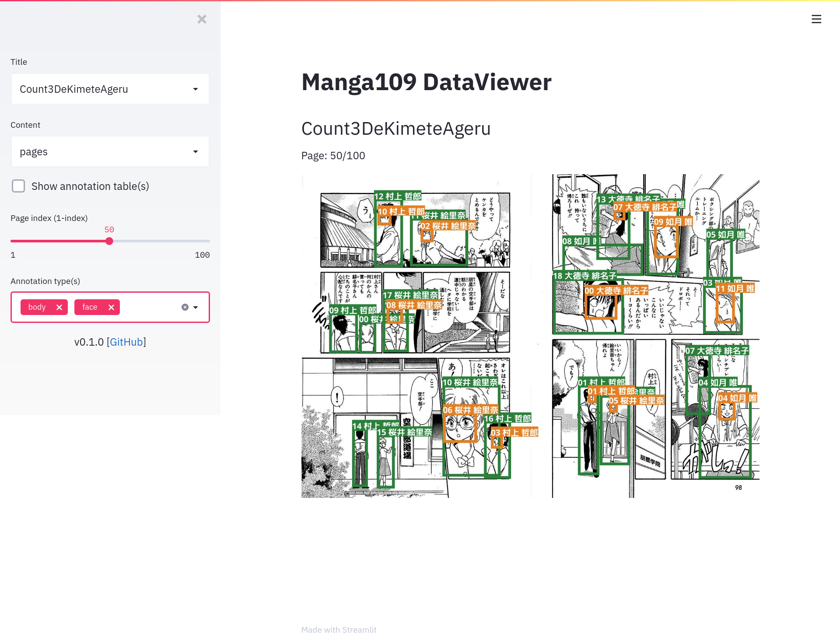Expand the Annotation type(s) dropdown arrow

[x=196, y=307]
